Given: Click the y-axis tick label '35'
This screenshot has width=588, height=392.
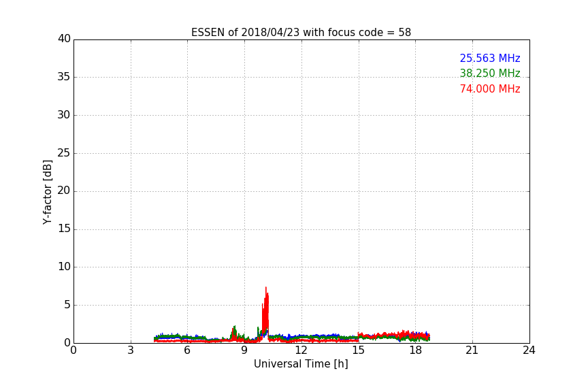Looking at the screenshot, I should 64,77.
